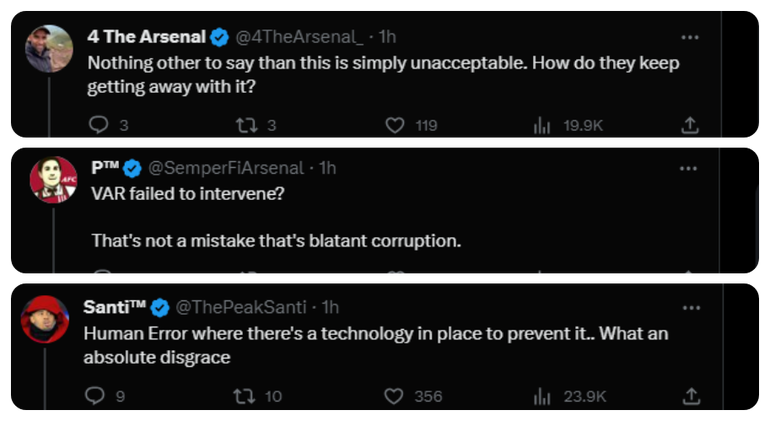The height and width of the screenshot is (421, 770).
Task: Share Santi's Human Error tweet
Action: point(690,396)
